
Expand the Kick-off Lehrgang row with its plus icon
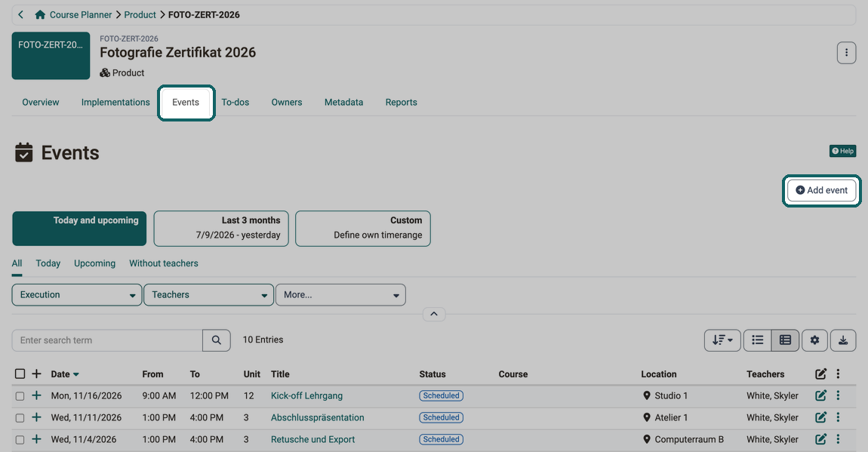point(36,395)
